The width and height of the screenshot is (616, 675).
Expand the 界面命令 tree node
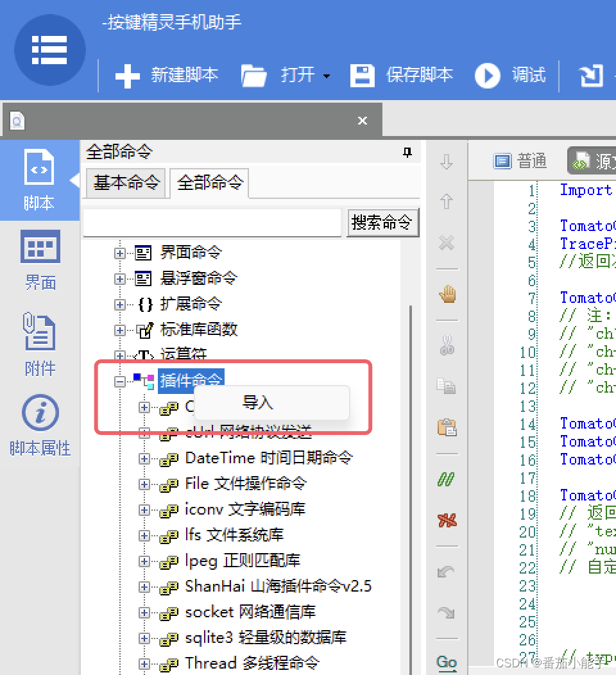click(119, 253)
